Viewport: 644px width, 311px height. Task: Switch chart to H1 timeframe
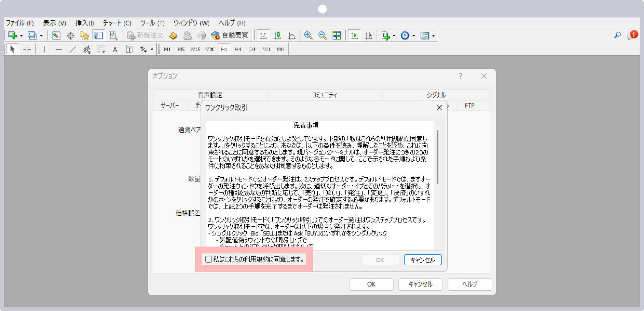pos(224,49)
